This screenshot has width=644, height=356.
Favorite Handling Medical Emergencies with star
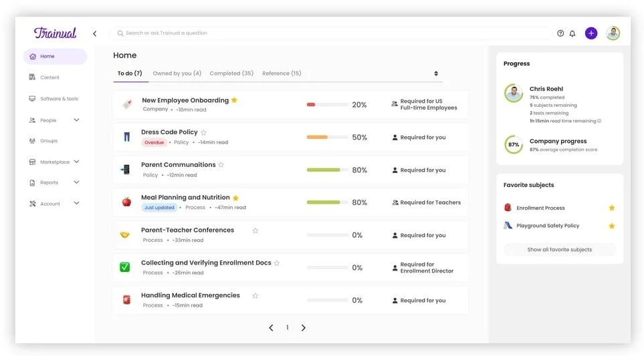coord(255,296)
